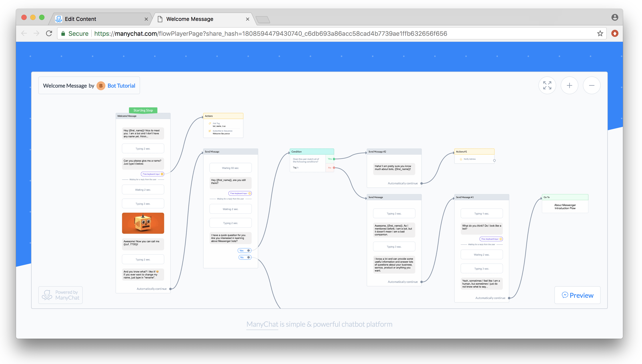Click the browser back arrow
This screenshot has height=364, width=642.
pyautogui.click(x=24, y=33)
